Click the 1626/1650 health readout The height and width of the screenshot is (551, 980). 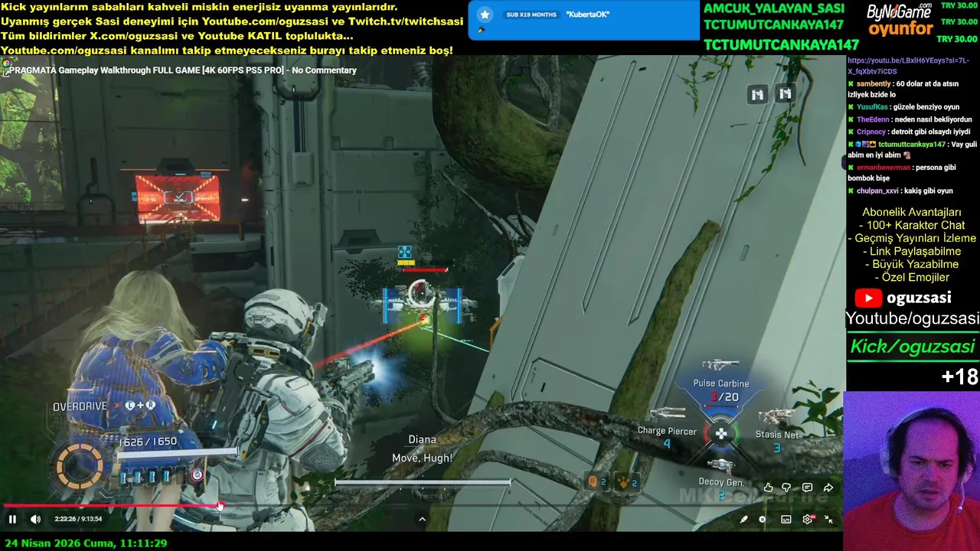pos(148,442)
